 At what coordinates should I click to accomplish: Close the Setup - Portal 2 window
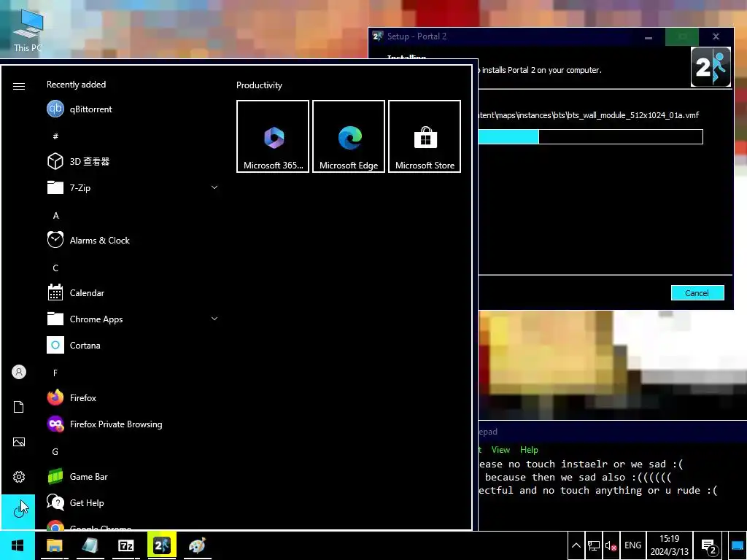click(716, 36)
